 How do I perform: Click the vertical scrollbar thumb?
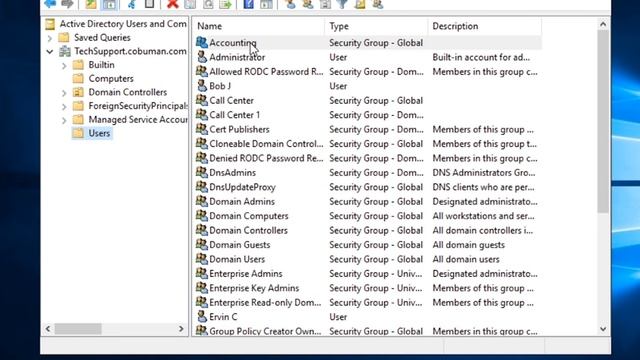point(603,121)
